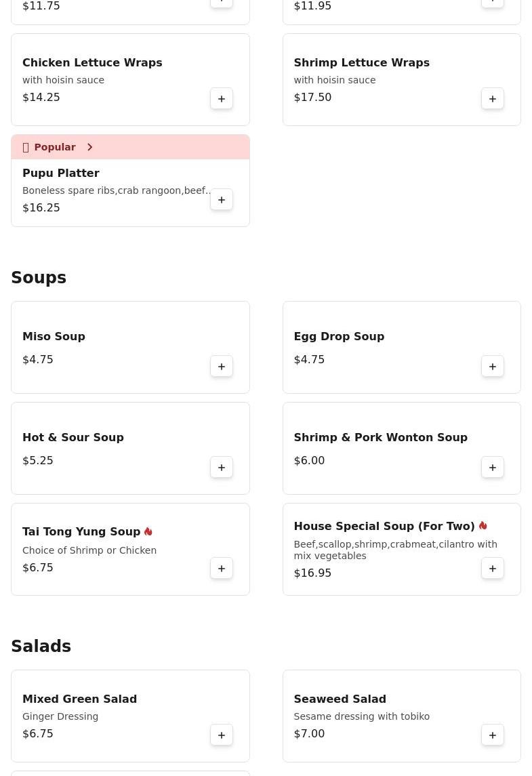Add Miso Soup with plus icon
This screenshot has width=532, height=776.
pos(222,367)
